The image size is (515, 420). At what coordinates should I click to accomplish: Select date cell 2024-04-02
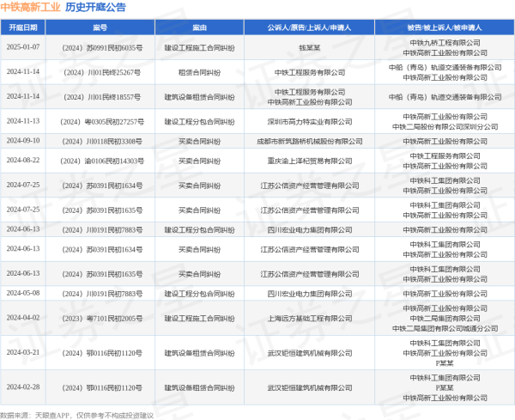point(23,318)
